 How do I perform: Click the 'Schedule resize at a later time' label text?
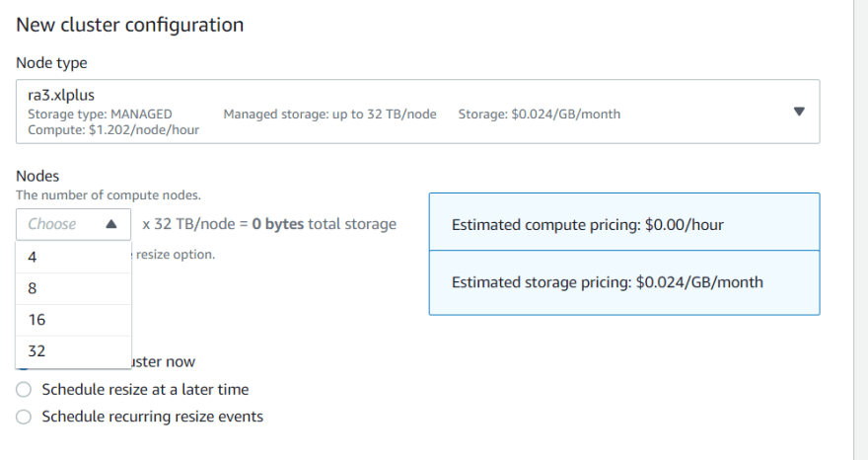[x=146, y=390]
